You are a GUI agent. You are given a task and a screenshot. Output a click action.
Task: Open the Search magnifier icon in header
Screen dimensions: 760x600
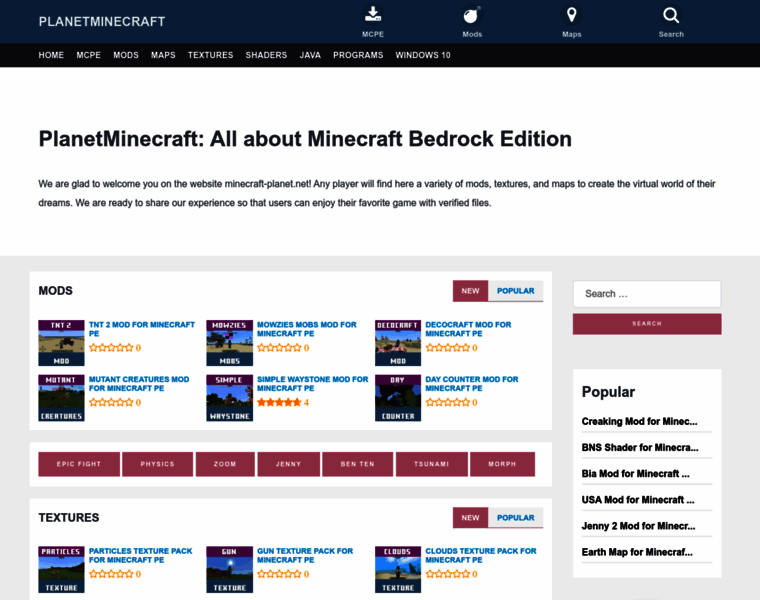[x=671, y=15]
